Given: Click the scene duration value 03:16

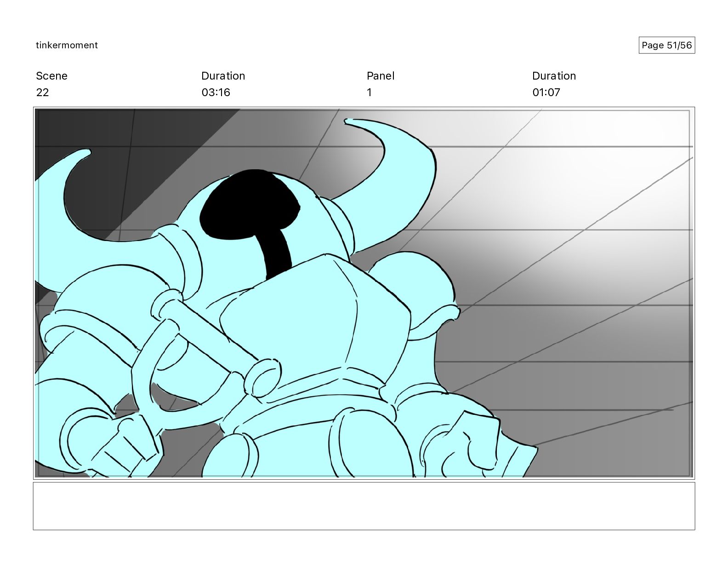Looking at the screenshot, I should tap(216, 92).
